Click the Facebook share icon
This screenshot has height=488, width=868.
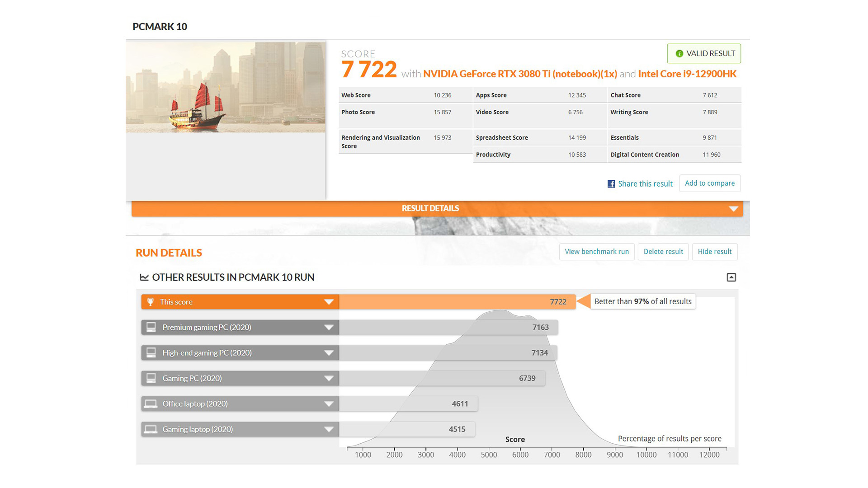point(611,184)
